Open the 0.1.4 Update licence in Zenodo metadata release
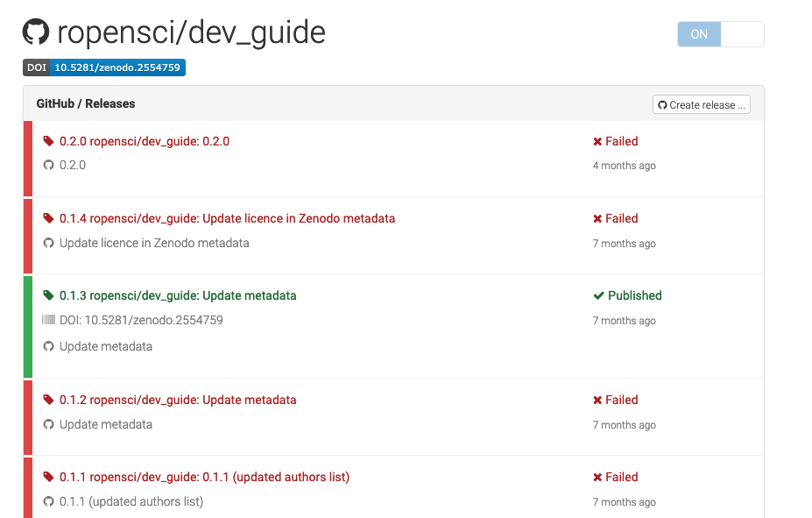The width and height of the screenshot is (812, 518). [x=228, y=218]
